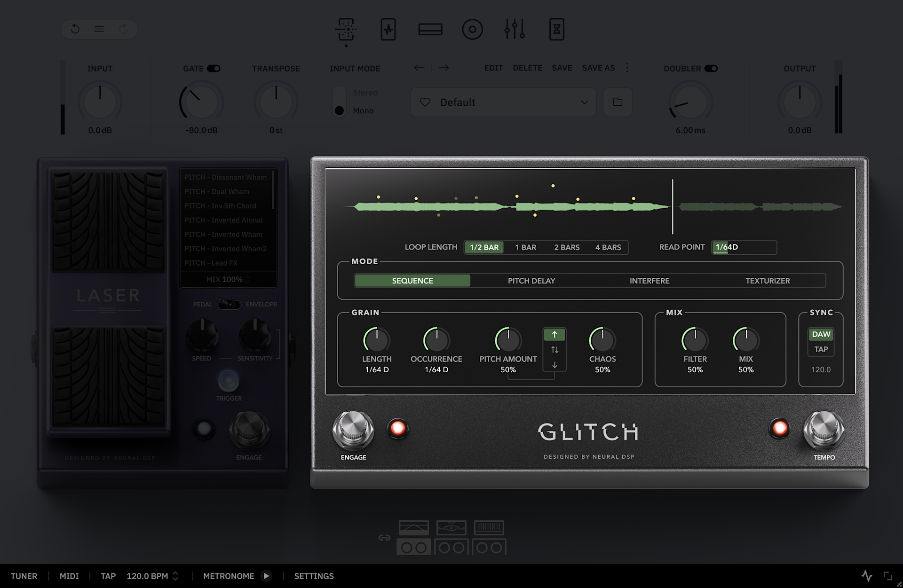Select DAW sync mode
This screenshot has width=903, height=588.
[821, 334]
